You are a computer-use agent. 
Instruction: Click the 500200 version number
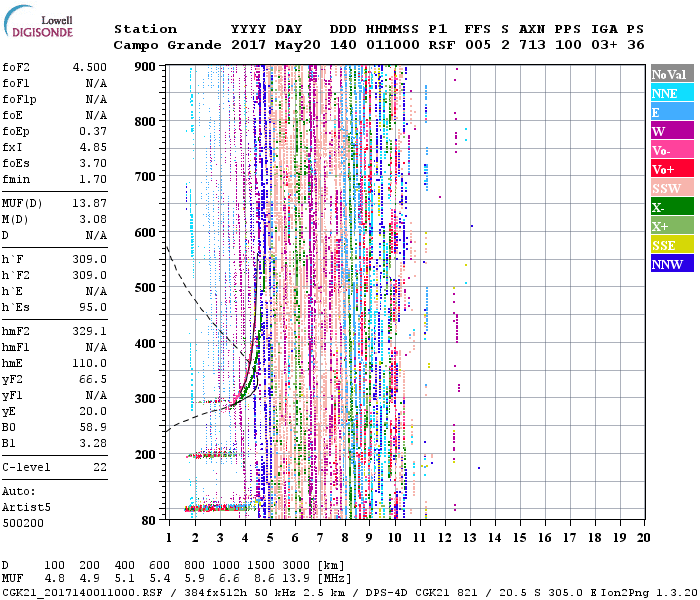point(23,523)
